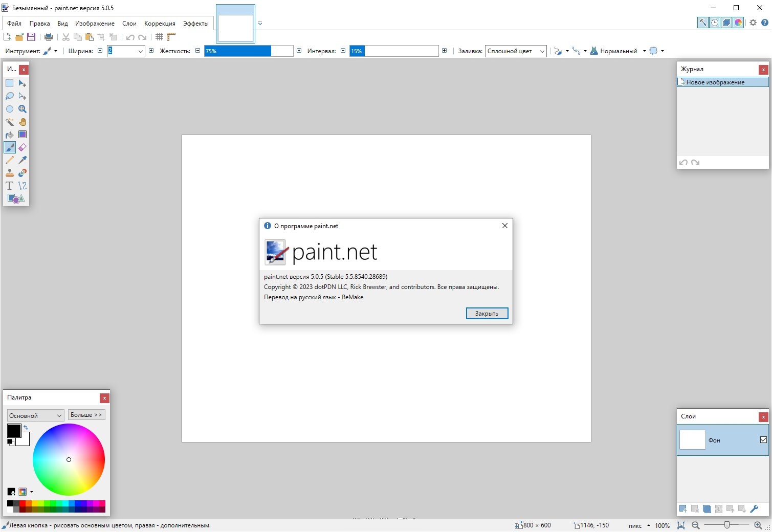This screenshot has height=532, width=772.
Task: Click the Закрыть button in About dialog
Action: [487, 314]
